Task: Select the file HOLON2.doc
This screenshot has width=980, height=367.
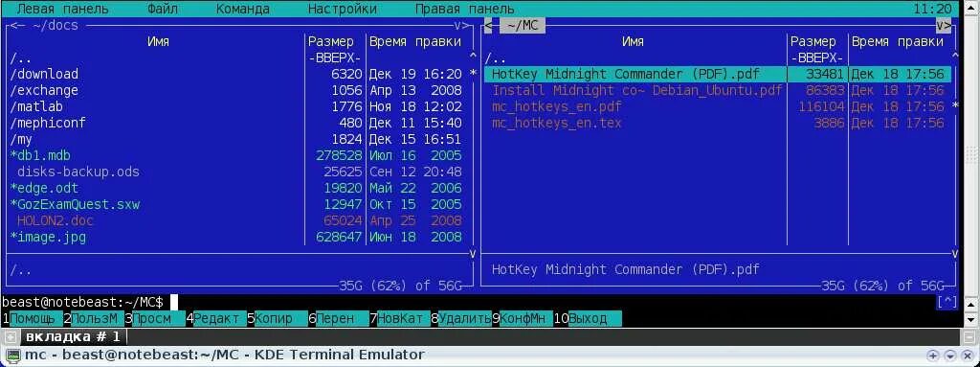Action: click(236, 220)
